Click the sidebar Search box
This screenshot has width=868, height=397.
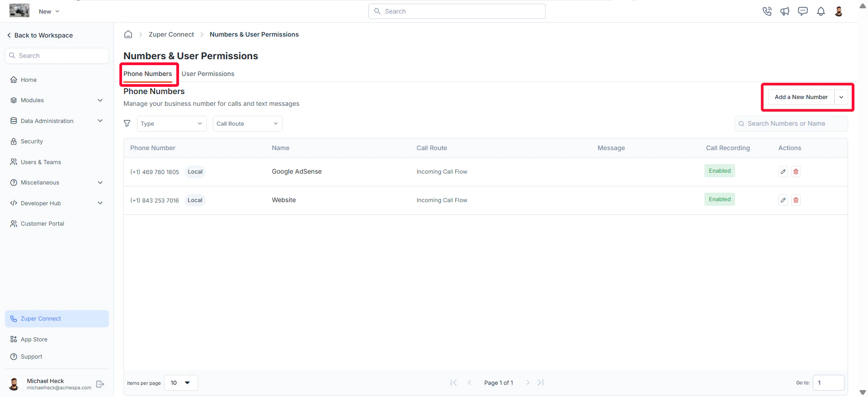(x=57, y=56)
